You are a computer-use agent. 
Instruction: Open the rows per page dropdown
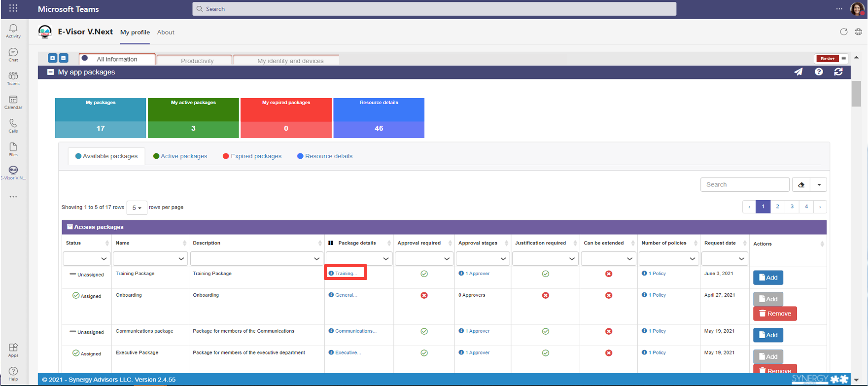point(137,208)
